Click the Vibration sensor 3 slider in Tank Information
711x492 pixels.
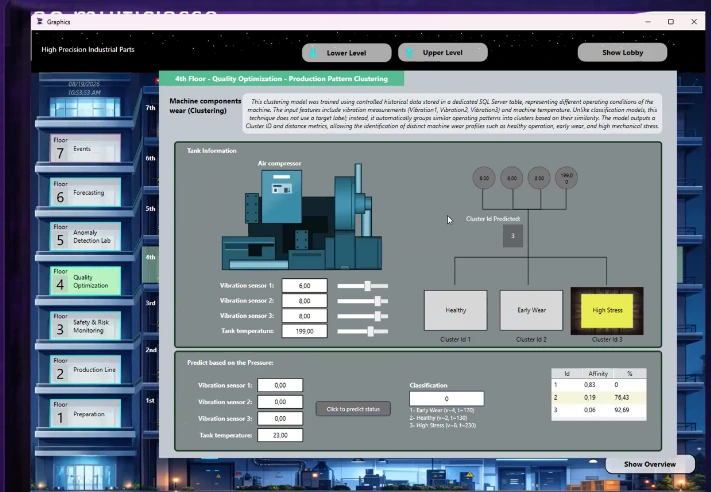pos(362,316)
